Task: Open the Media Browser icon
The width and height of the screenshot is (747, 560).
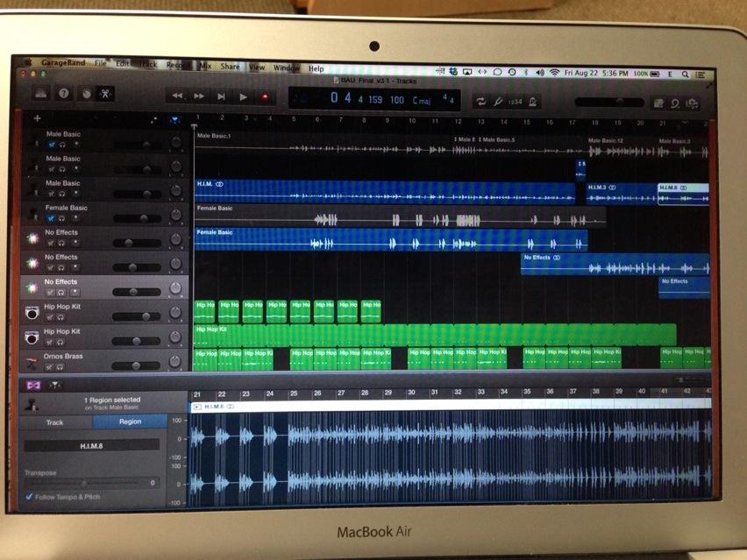Action: [693, 103]
